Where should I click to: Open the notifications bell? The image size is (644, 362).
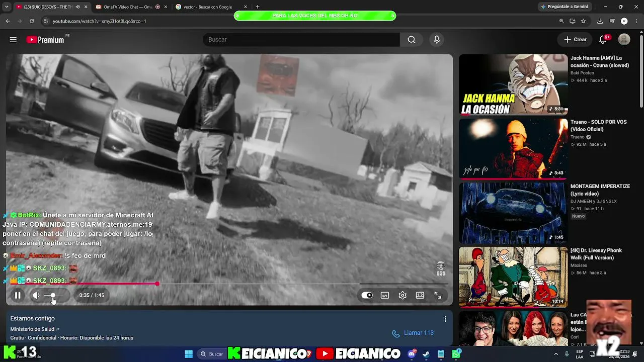click(603, 40)
